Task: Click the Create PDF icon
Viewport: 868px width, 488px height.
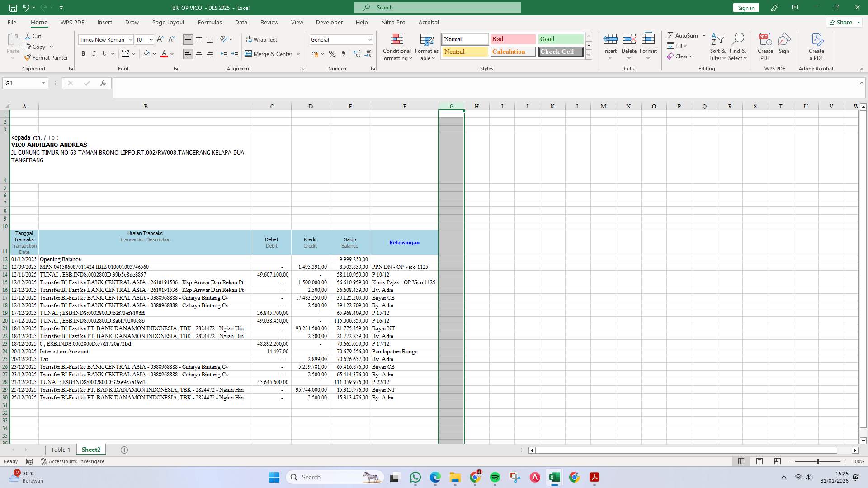Action: coord(766,45)
